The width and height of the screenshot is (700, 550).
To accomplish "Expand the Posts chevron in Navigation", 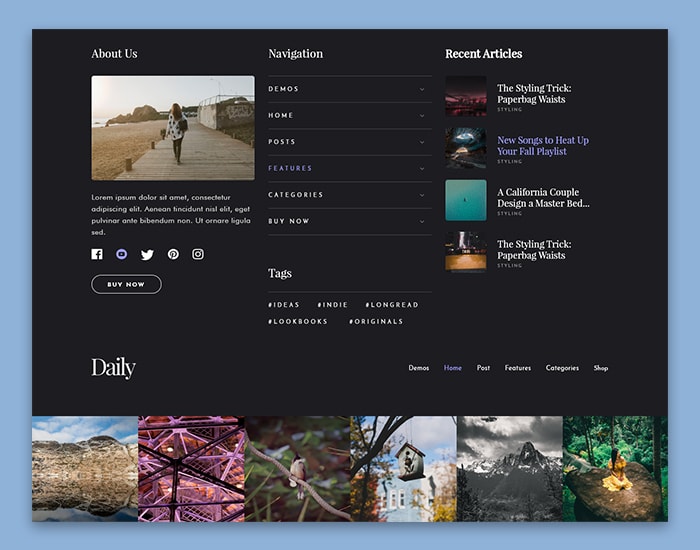I will 422,142.
